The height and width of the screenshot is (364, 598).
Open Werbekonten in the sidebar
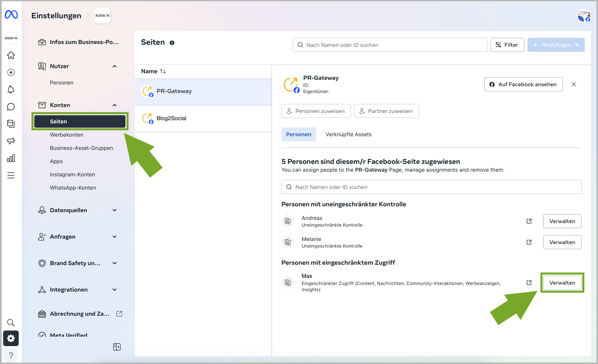[66, 135]
